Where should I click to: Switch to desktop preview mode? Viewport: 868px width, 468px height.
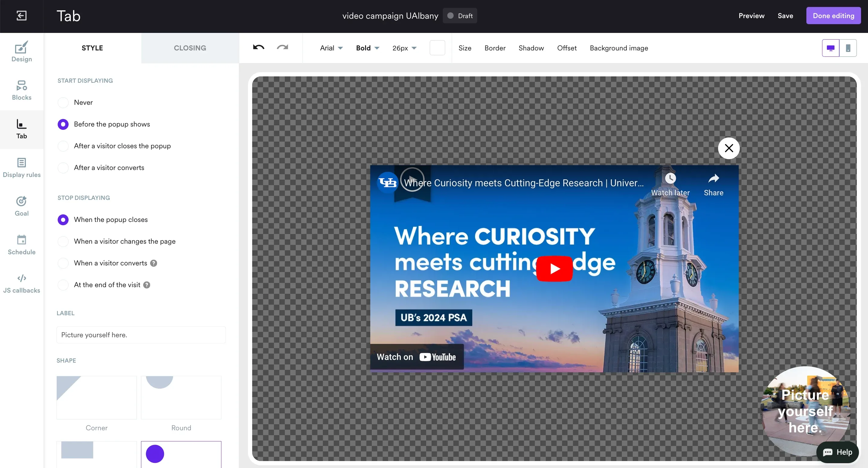point(831,48)
